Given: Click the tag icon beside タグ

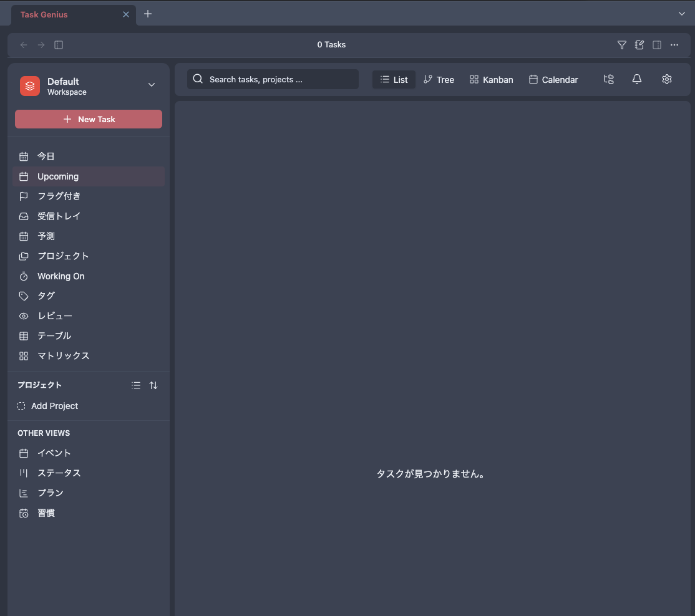Looking at the screenshot, I should click(24, 296).
